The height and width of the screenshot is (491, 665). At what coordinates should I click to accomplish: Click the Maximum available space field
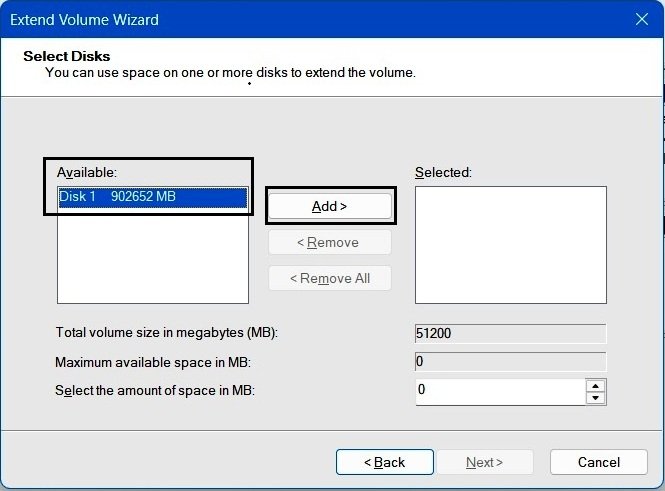click(511, 362)
